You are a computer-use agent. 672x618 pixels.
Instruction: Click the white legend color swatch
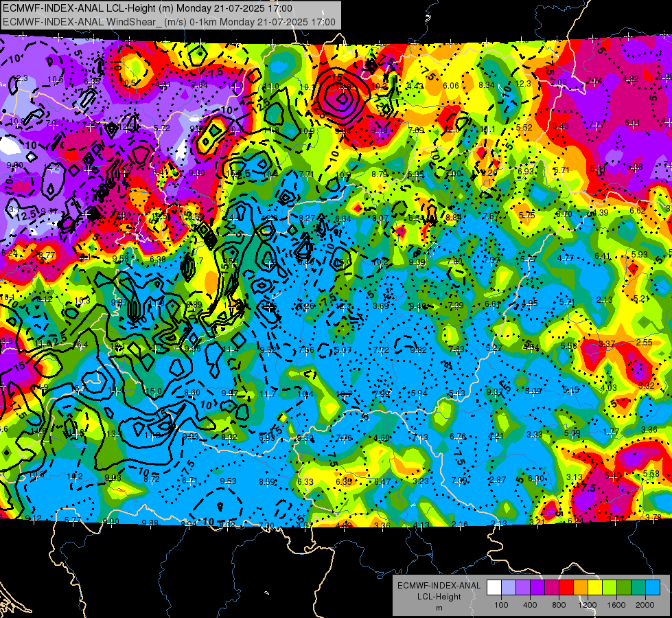[494, 588]
